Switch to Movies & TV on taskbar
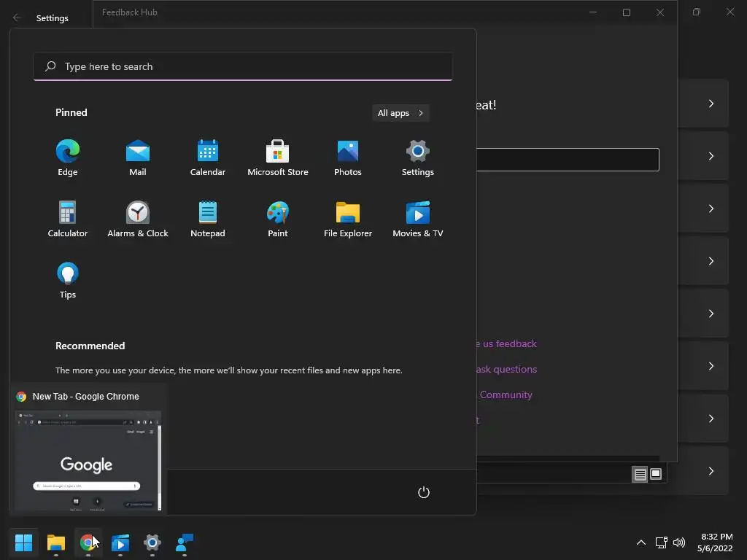This screenshot has width=747, height=560. (120, 542)
